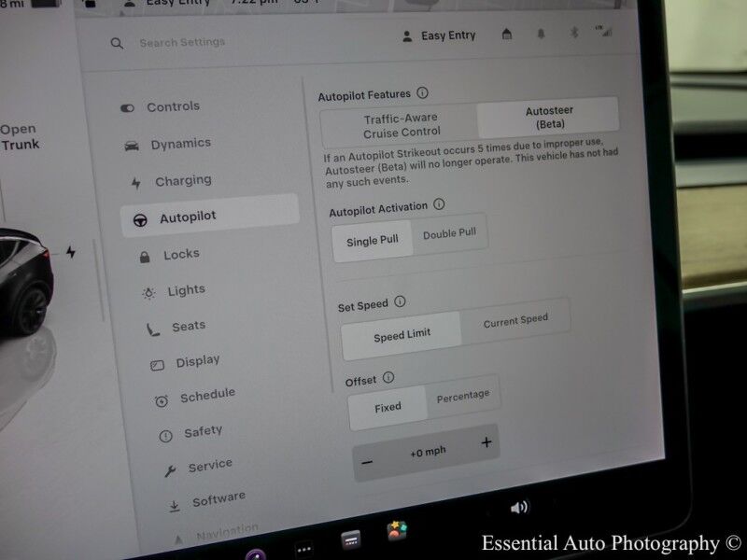
Task: Show info for Offset
Action: pos(388,378)
